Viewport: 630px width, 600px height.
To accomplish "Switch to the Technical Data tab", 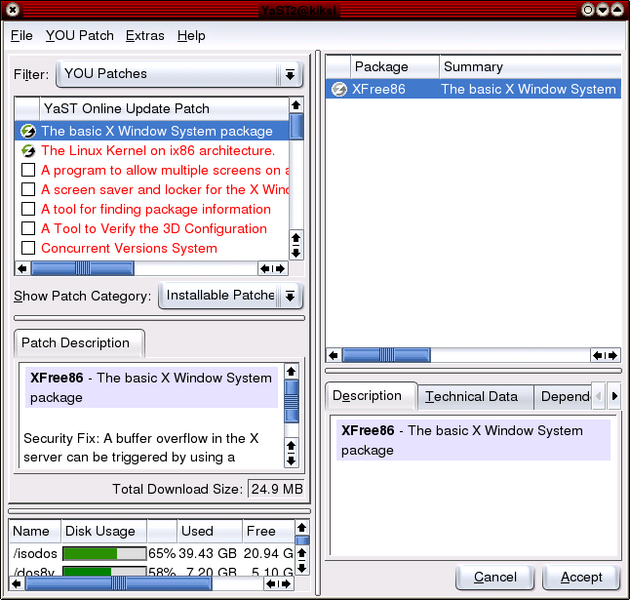I will (471, 397).
